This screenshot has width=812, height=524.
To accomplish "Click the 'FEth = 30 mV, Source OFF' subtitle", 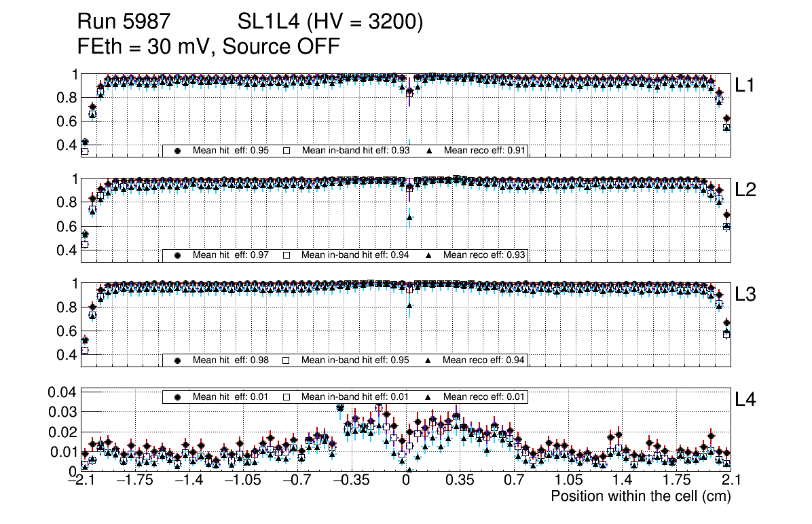I will [x=208, y=47].
